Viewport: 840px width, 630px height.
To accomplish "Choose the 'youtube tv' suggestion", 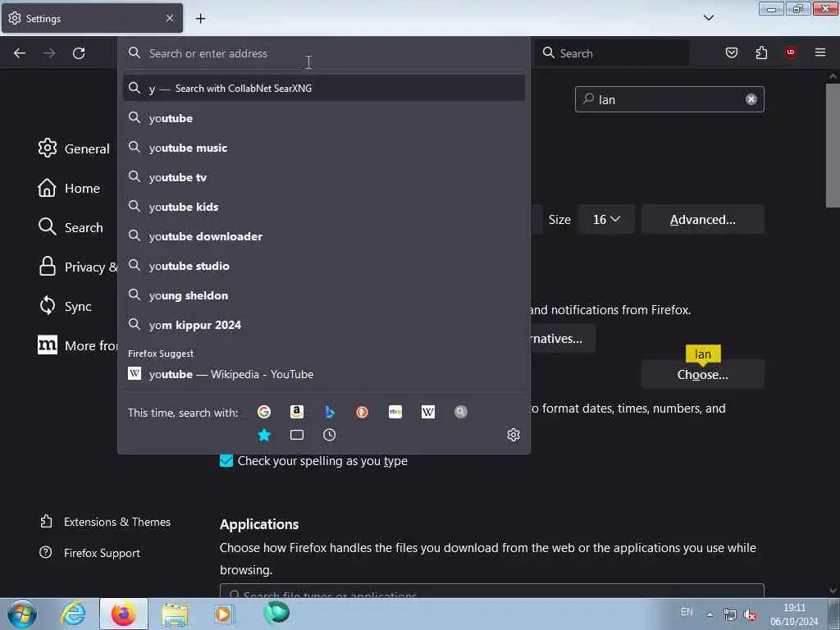I will click(x=323, y=177).
